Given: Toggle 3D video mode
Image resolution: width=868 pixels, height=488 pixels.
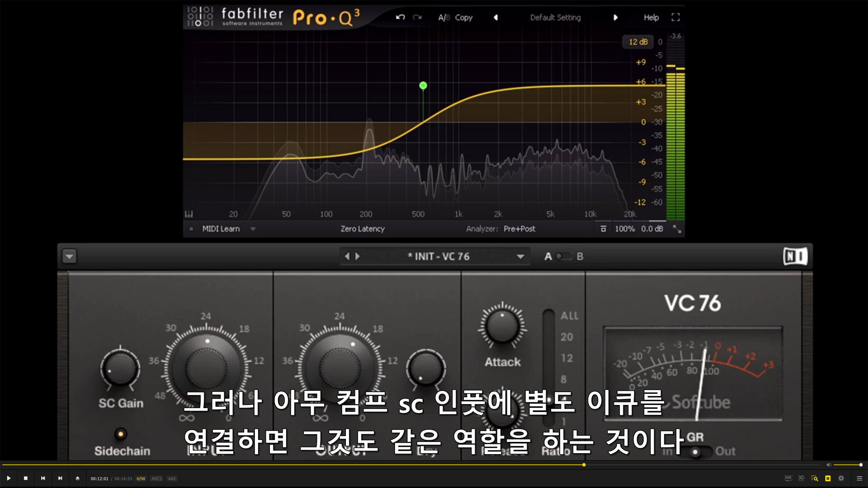Looking at the screenshot, I should pos(801,478).
